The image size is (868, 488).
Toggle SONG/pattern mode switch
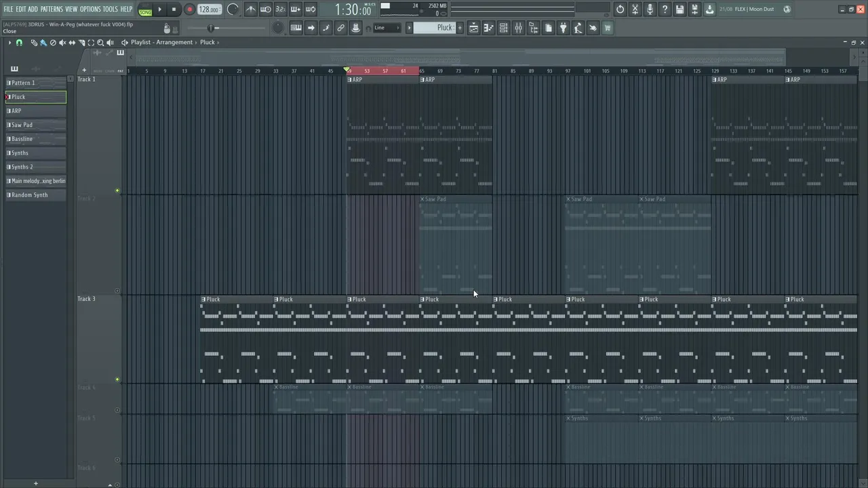pos(145,9)
